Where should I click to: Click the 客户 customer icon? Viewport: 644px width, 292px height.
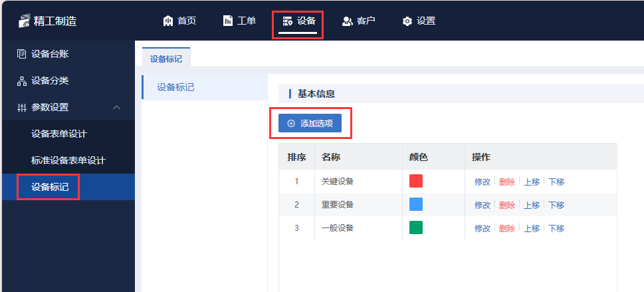[348, 21]
